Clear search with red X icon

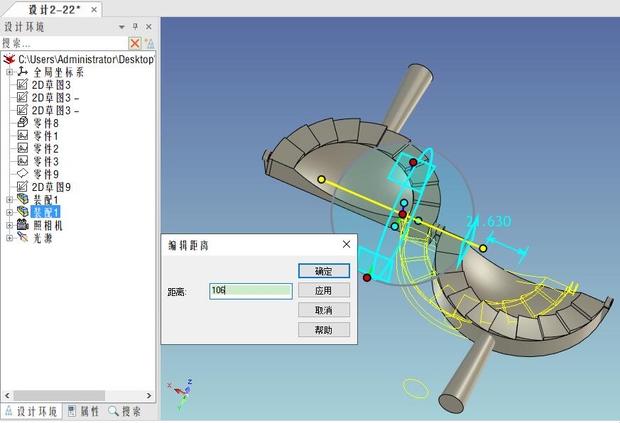click(135, 43)
